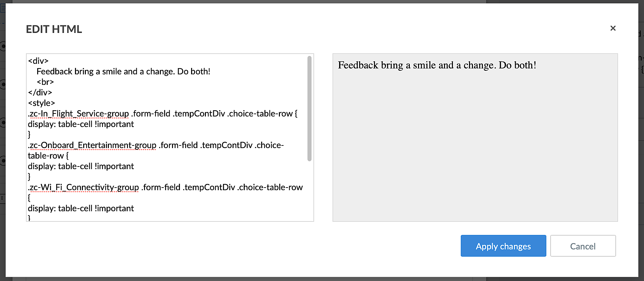Image resolution: width=644 pixels, height=281 pixels.
Task: Click the Feedback sentence in the preview pane
Action: [x=437, y=65]
